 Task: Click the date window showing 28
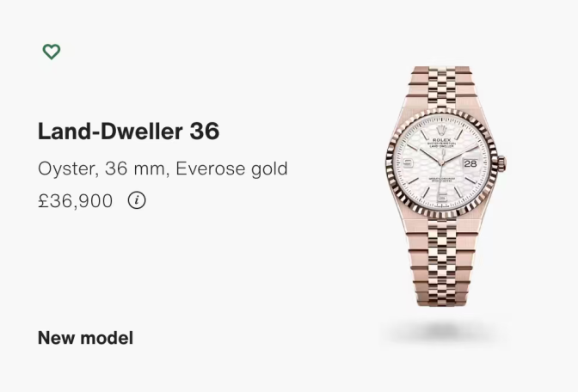pyautogui.click(x=470, y=163)
